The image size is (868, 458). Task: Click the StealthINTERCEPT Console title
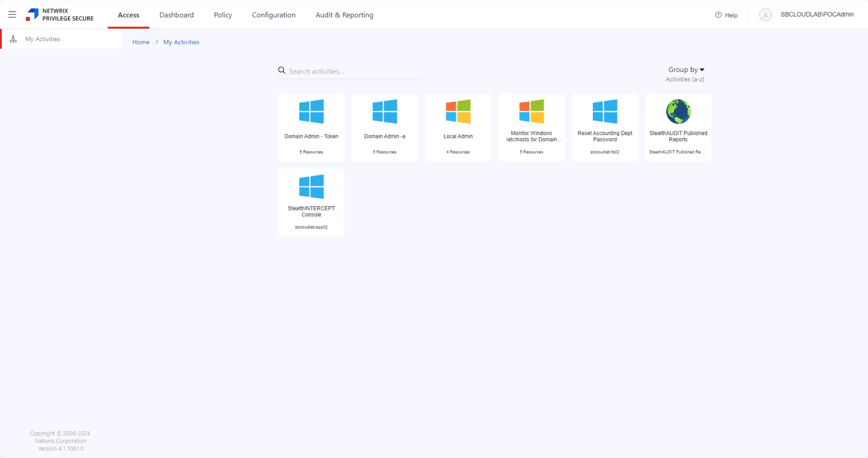(311, 211)
